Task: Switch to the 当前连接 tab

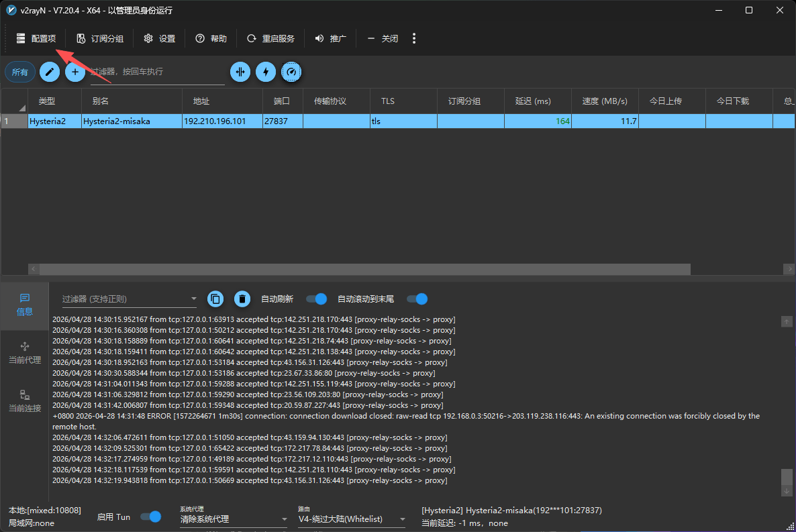Action: point(25,401)
